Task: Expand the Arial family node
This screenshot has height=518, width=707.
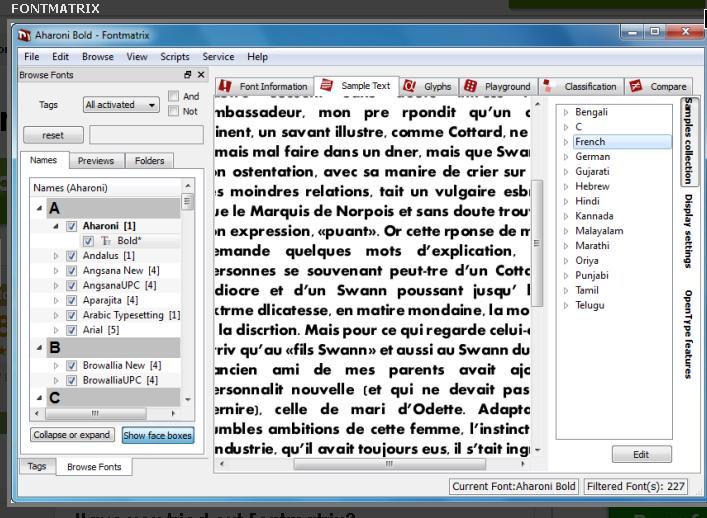Action: (56, 330)
